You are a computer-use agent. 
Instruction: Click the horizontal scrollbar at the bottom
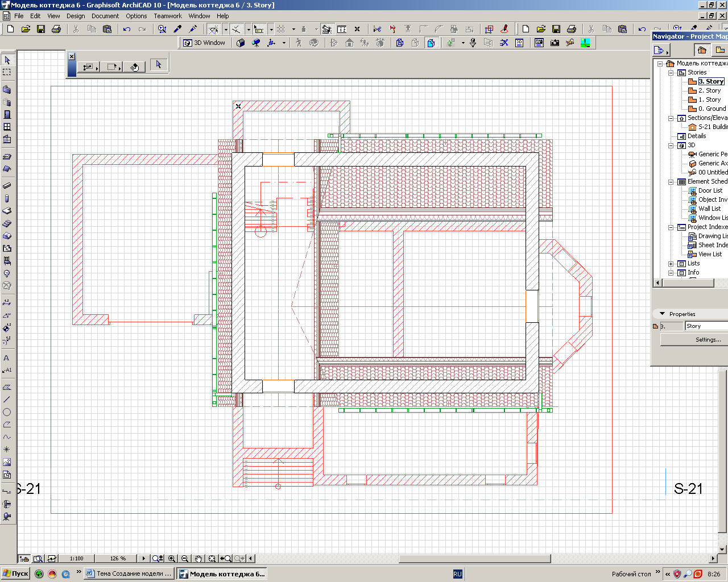coord(474,559)
